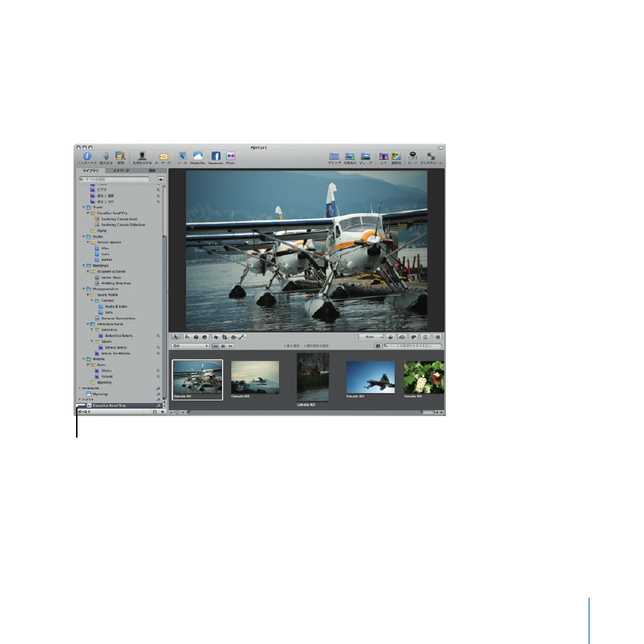Select the Red Eye tool
Screen dimensions: 644x644
tap(233, 337)
